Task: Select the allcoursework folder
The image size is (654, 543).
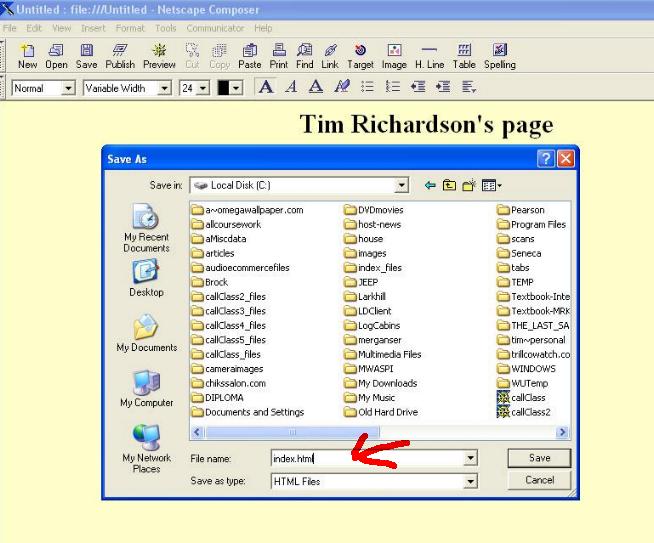Action: coord(226,224)
